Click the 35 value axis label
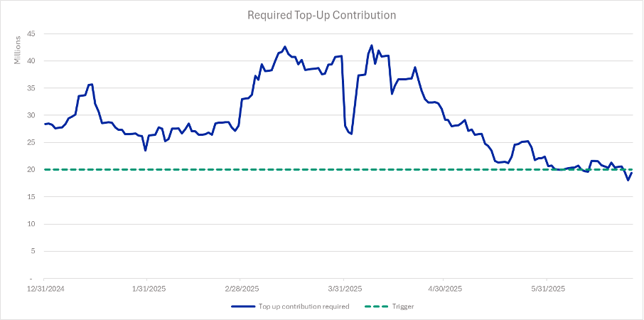This screenshot has width=644, height=320. click(31, 88)
